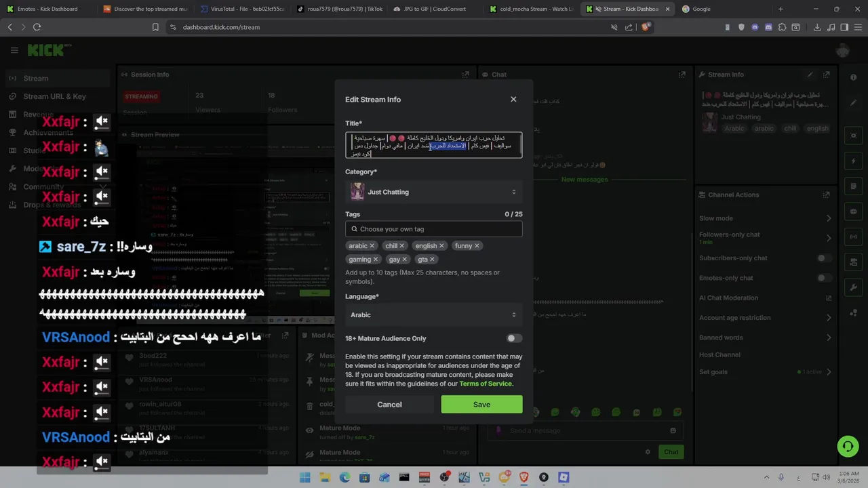This screenshot has height=488, width=868.
Task: Remove the chill tag
Action: (401, 246)
